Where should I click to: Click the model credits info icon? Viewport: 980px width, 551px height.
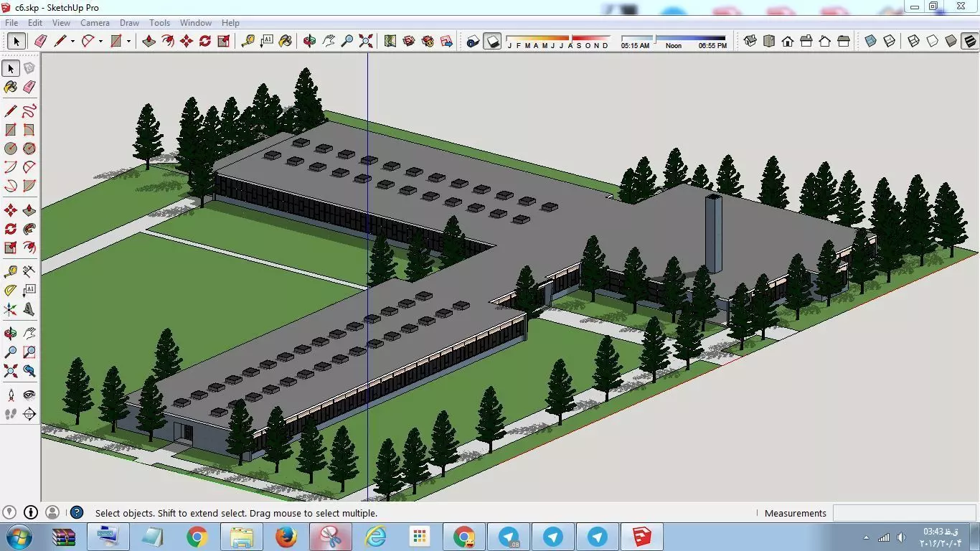[x=31, y=512]
